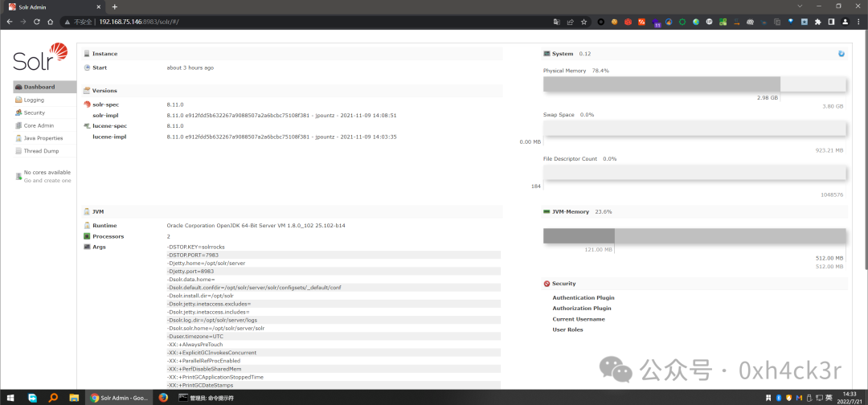Click the blue diamond extension icon
Image resolution: width=868 pixels, height=405 pixels.
(791, 22)
